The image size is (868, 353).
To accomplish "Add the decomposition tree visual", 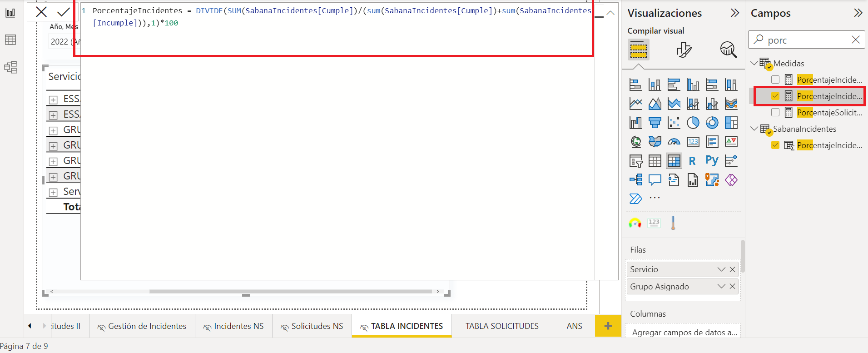I will point(635,180).
